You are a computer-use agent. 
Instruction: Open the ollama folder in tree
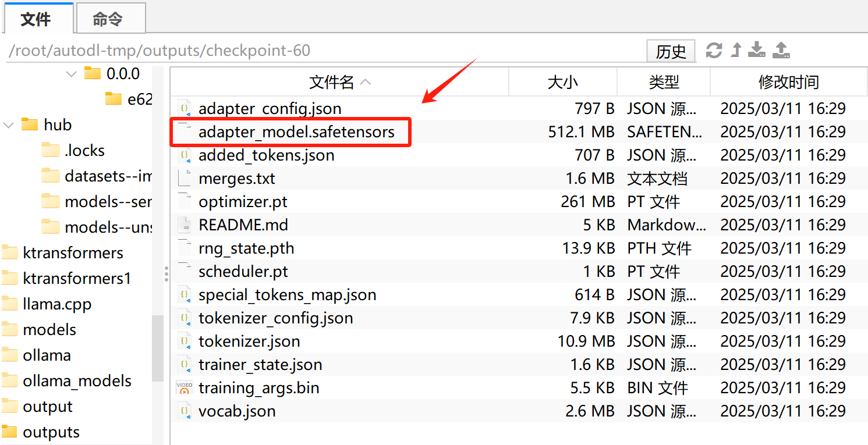point(37,355)
